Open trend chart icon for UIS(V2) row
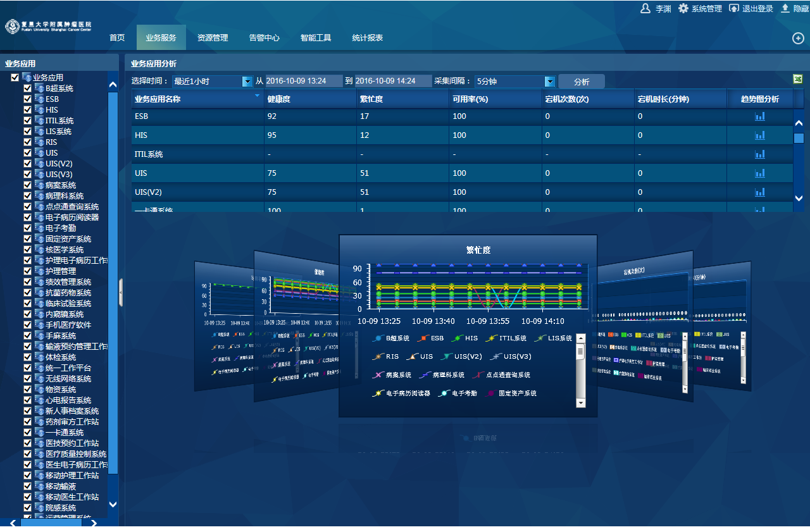 (x=759, y=192)
